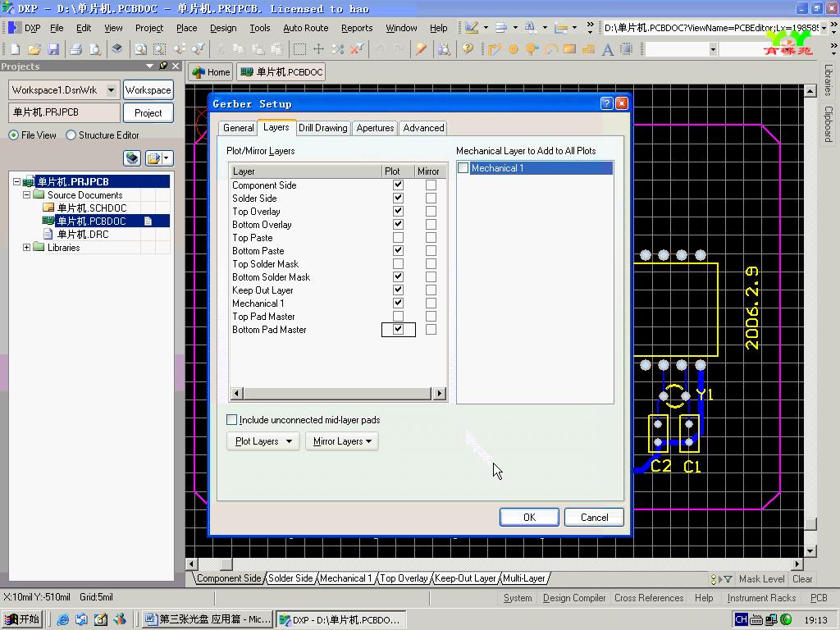
Task: Switch to the Apertures tab
Action: tap(375, 128)
